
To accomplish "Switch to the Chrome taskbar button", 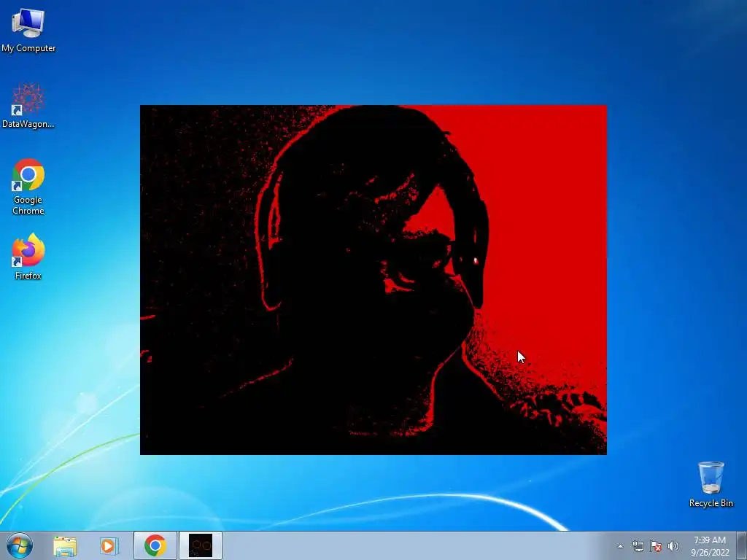I will coord(155,545).
